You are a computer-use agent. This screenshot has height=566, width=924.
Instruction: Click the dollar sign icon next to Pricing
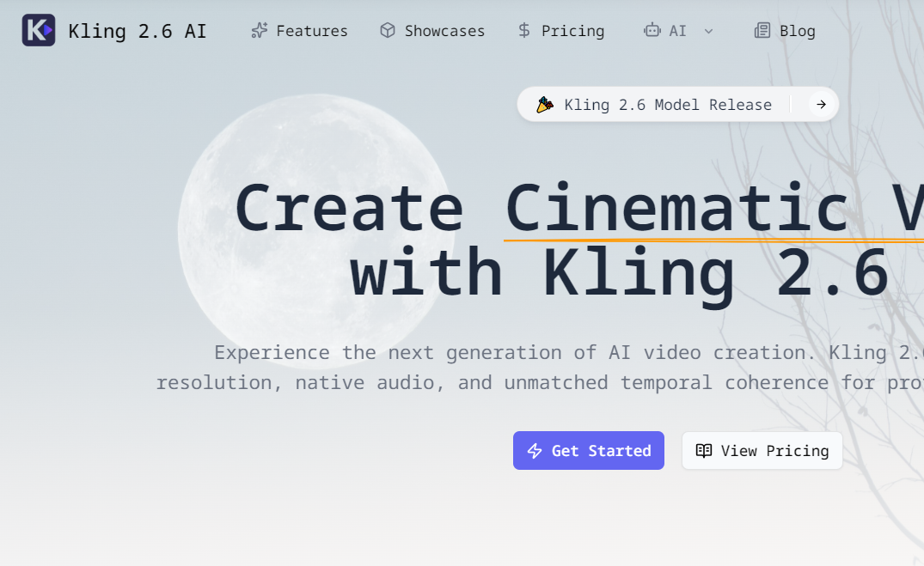click(x=523, y=30)
